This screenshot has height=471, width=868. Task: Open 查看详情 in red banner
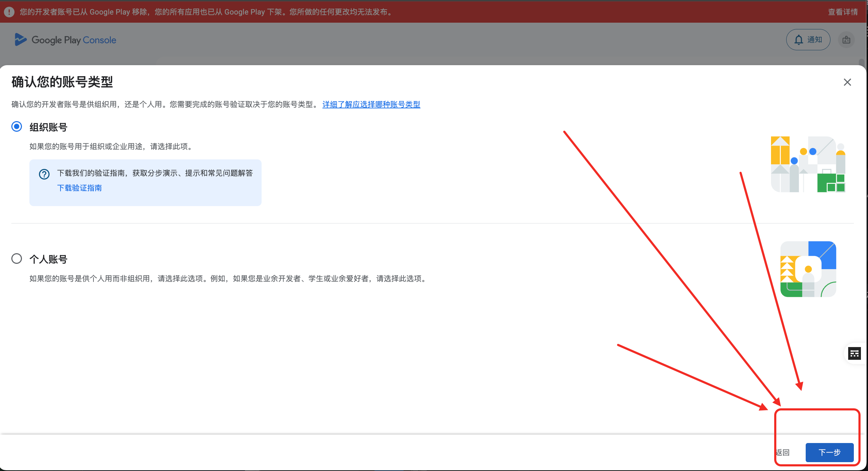pyautogui.click(x=843, y=12)
